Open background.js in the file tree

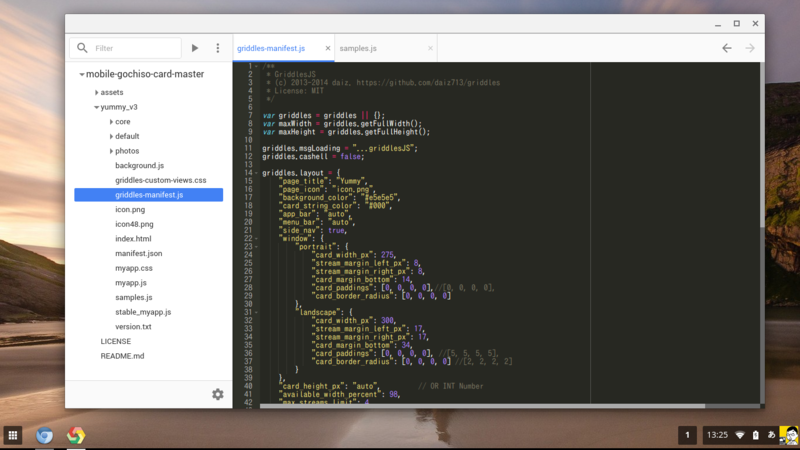point(139,165)
